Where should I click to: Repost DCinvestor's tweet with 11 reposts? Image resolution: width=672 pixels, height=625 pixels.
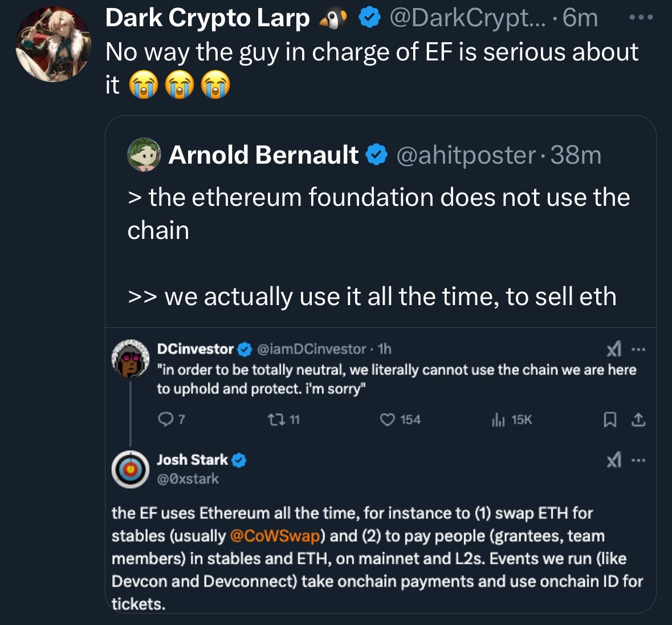click(x=274, y=420)
